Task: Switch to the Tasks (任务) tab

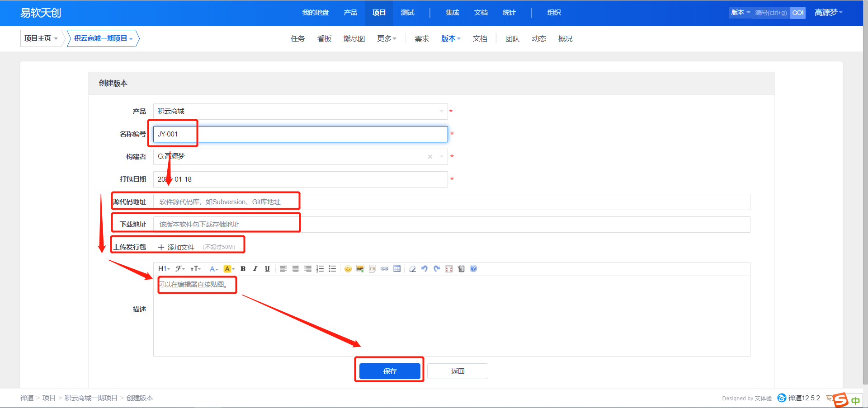Action: (297, 39)
